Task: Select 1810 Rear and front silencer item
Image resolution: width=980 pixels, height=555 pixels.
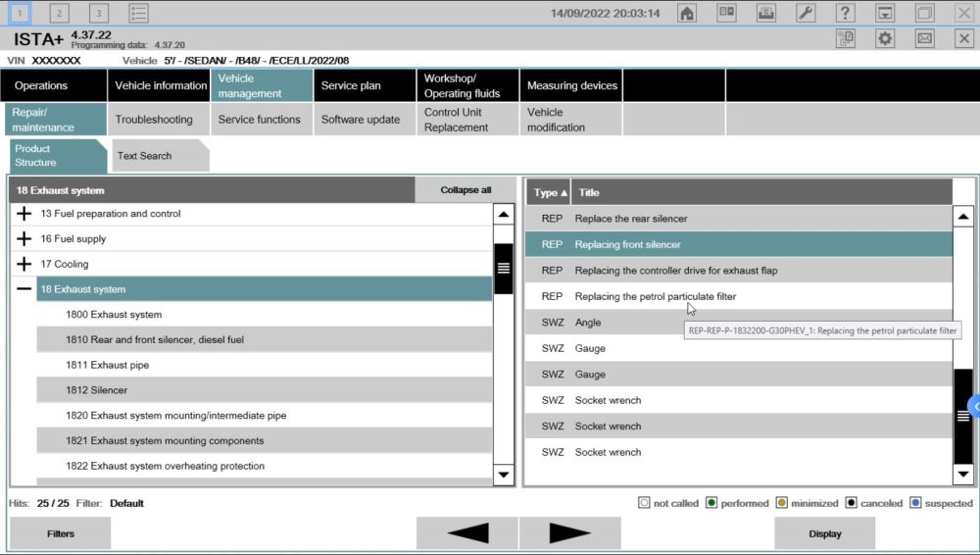Action: click(x=265, y=339)
